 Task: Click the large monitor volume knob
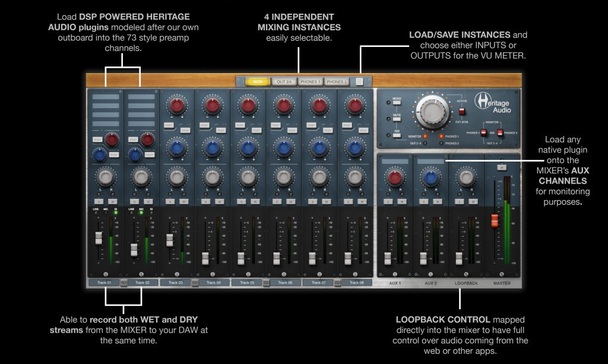[x=433, y=112]
